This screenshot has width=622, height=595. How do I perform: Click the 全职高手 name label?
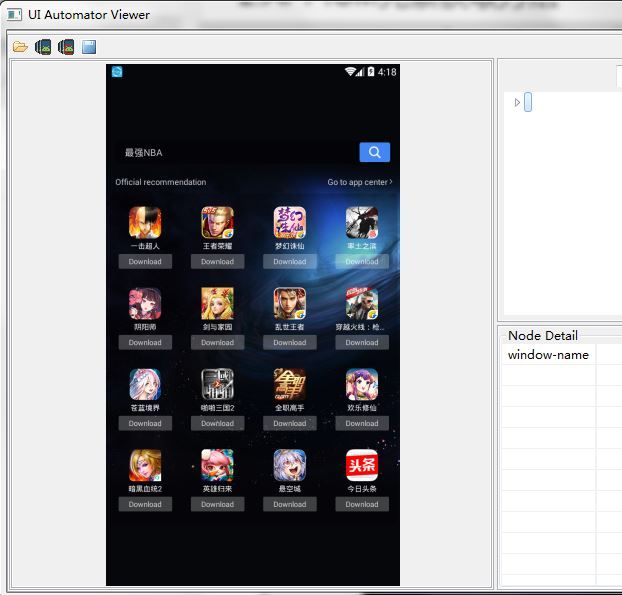pos(290,408)
